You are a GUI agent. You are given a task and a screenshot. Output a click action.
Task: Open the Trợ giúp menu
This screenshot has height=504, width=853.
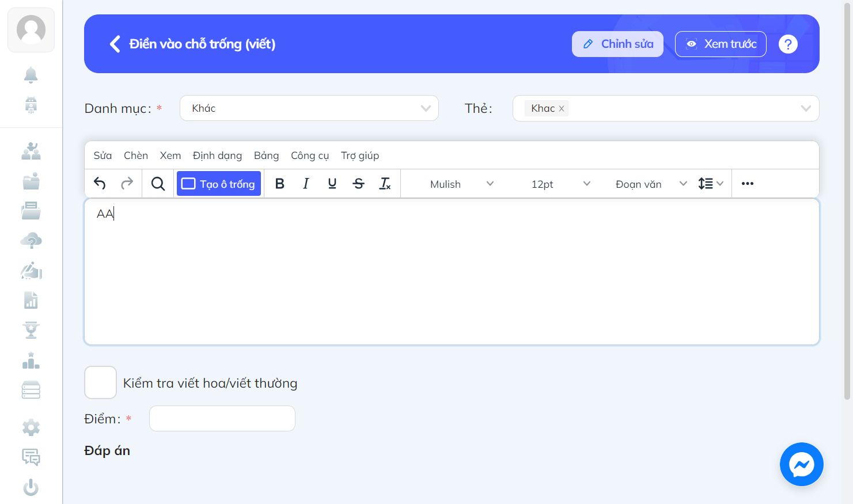coord(360,156)
